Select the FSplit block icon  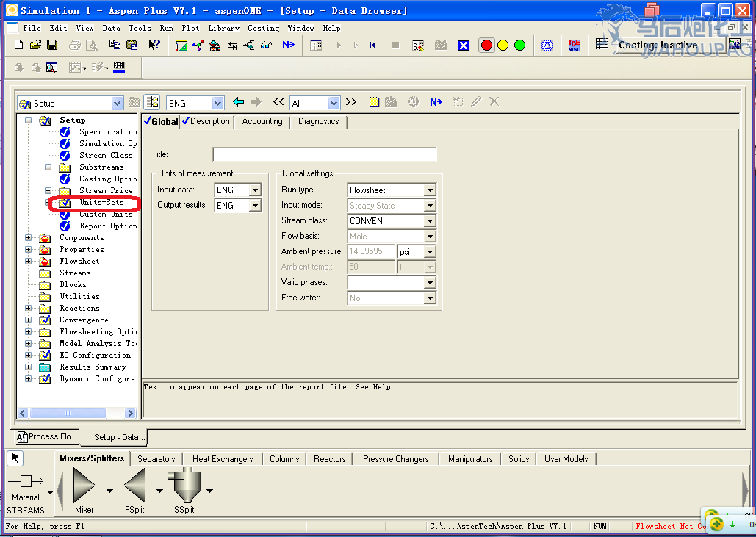[x=135, y=486]
